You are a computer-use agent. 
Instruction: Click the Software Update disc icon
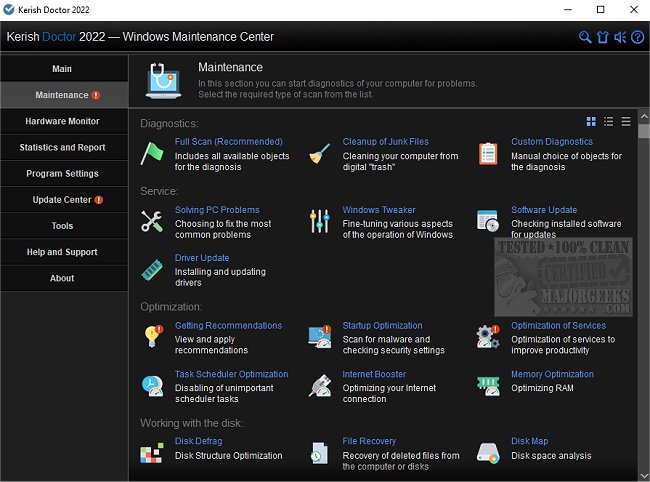tap(488, 220)
